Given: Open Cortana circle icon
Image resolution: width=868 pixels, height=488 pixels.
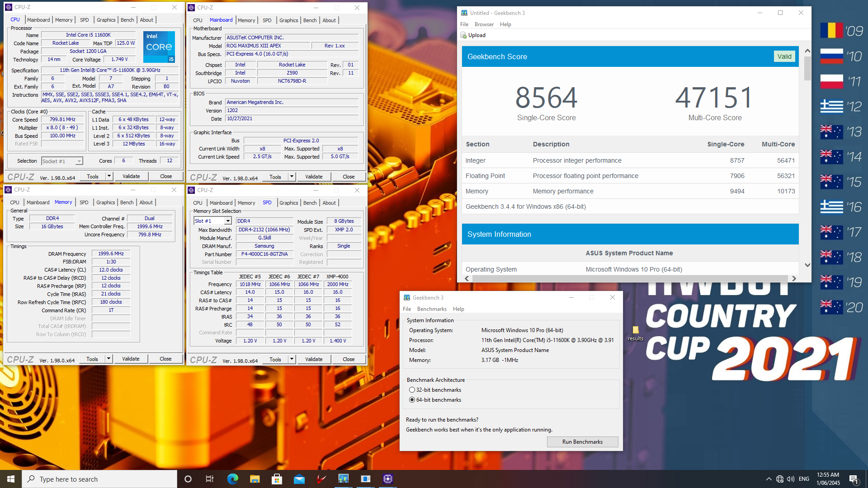Looking at the screenshot, I should 188,479.
